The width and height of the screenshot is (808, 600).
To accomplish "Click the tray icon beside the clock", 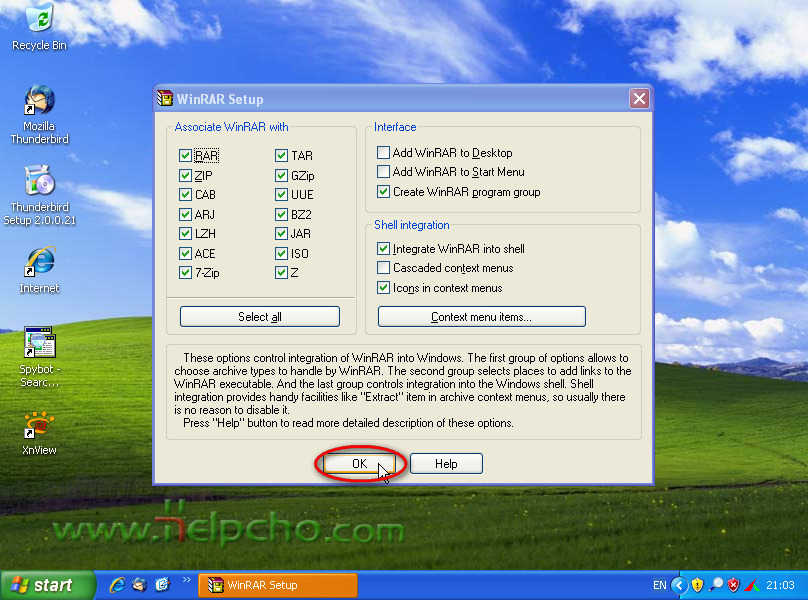I will (x=751, y=585).
